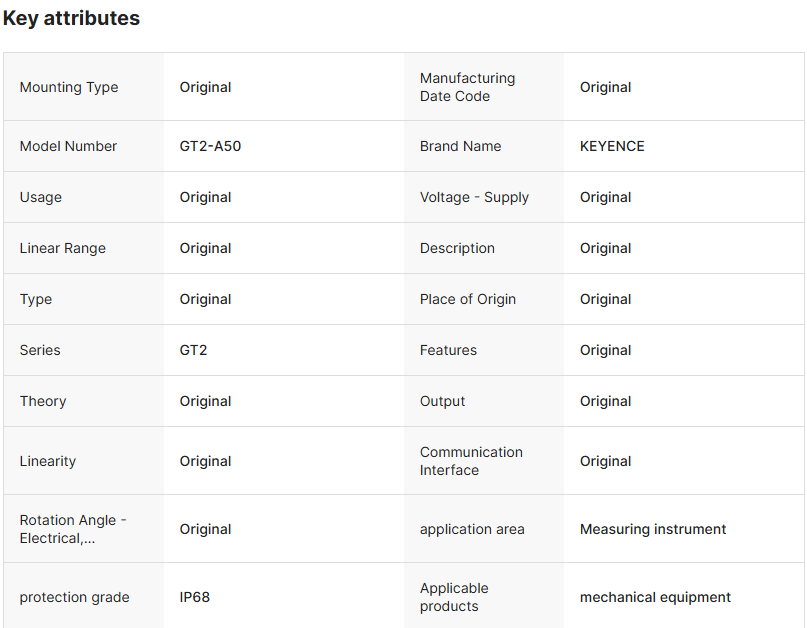
Task: Select the GT2 series value
Action: pos(194,350)
